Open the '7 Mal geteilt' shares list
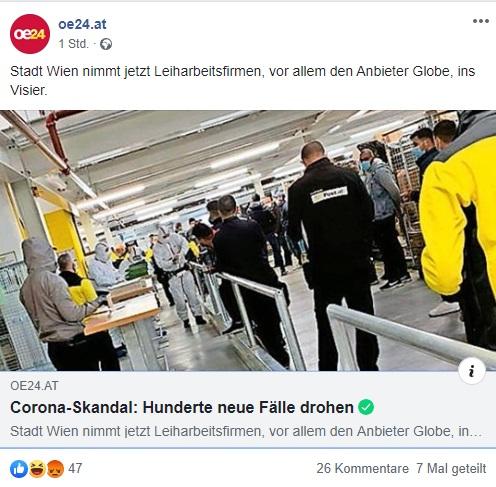This screenshot has width=496, height=487. [x=451, y=468]
